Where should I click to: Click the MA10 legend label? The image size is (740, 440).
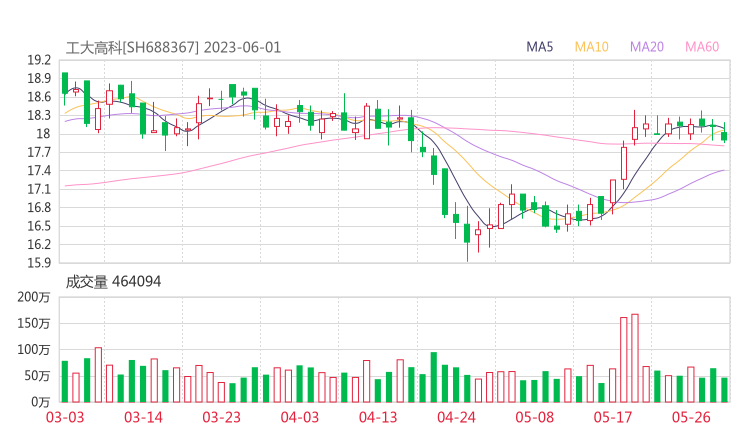[591, 47]
